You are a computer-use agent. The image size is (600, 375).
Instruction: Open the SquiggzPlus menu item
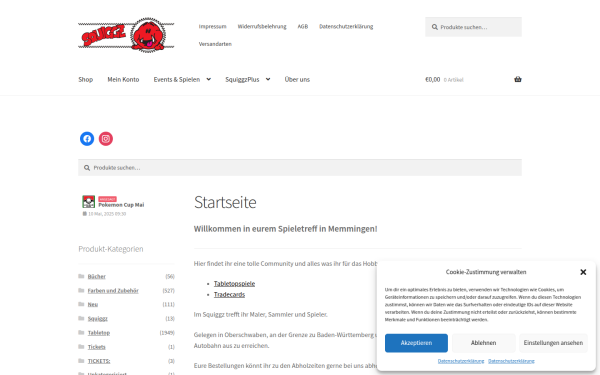242,79
